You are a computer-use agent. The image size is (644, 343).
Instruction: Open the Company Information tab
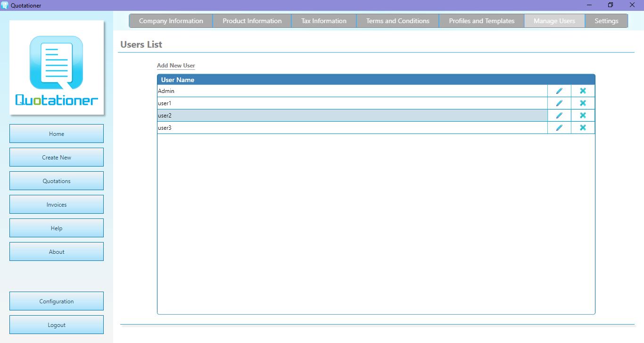171,21
